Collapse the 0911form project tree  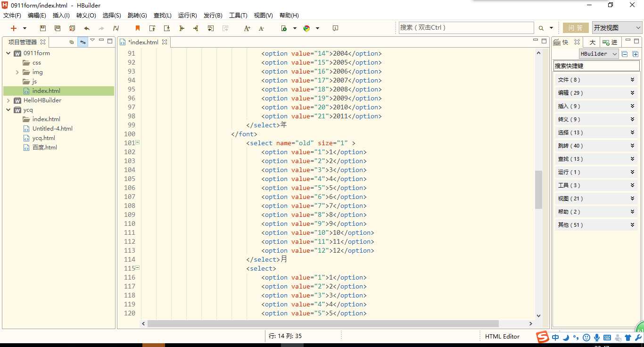pyautogui.click(x=8, y=53)
